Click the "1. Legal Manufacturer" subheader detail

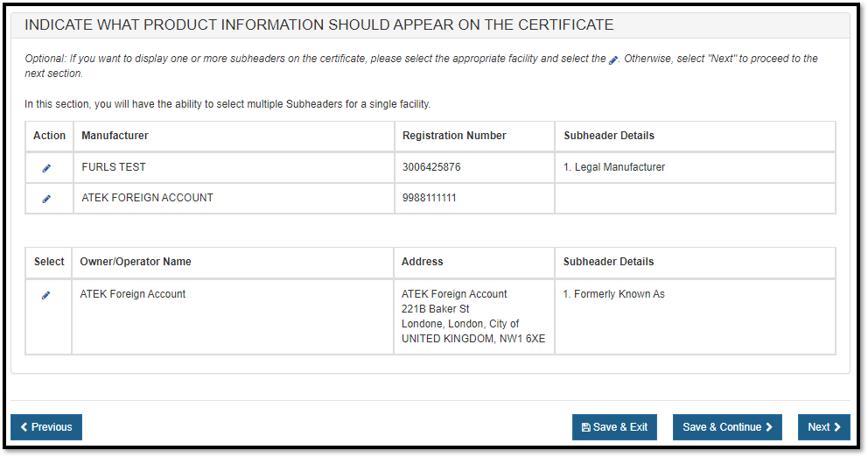point(613,167)
